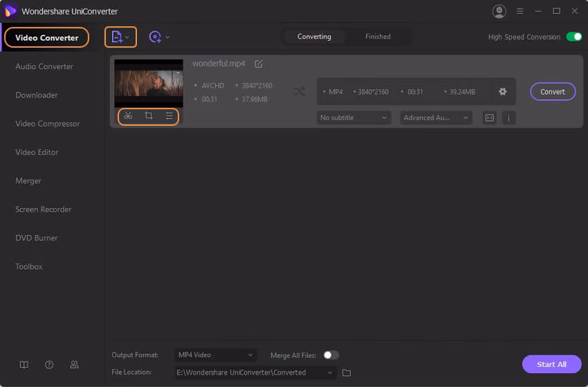
Task: Open Audio Converter section
Action: [44, 66]
